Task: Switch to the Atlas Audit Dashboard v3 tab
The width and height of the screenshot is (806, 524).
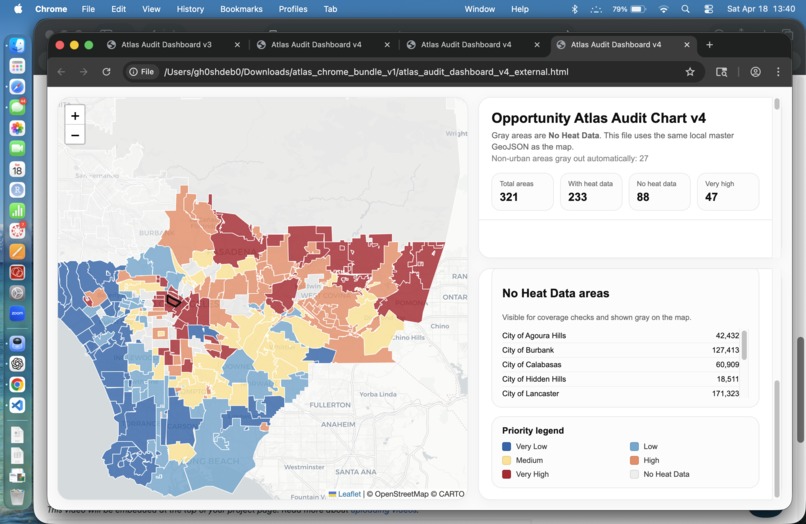Action: tap(166, 45)
